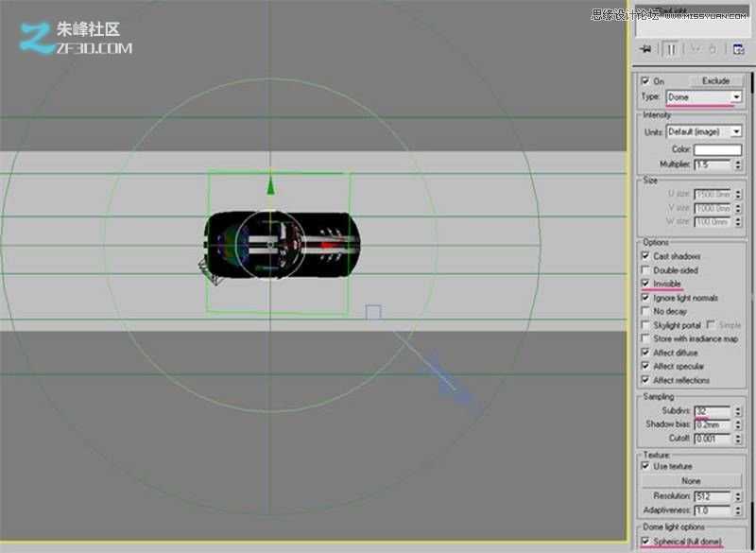Click the Resolution spinner arrows

[738, 495]
